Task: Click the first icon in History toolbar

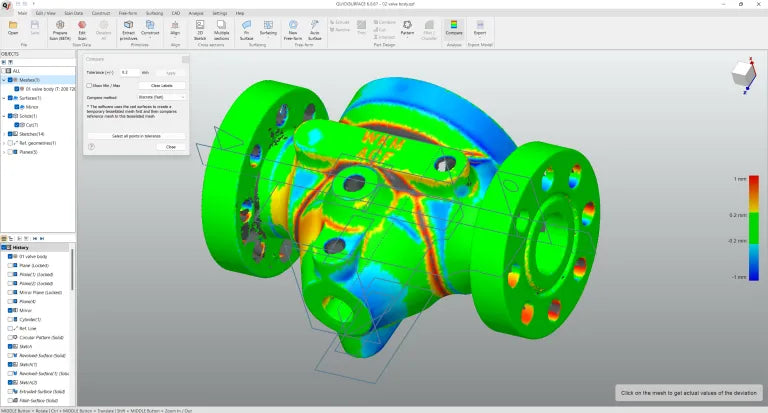Action: 4,239
